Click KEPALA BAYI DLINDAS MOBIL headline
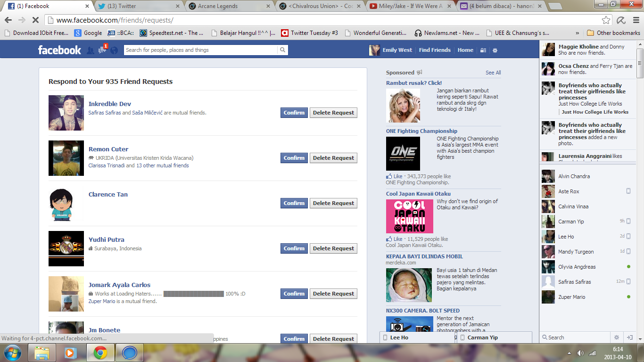 click(x=424, y=256)
